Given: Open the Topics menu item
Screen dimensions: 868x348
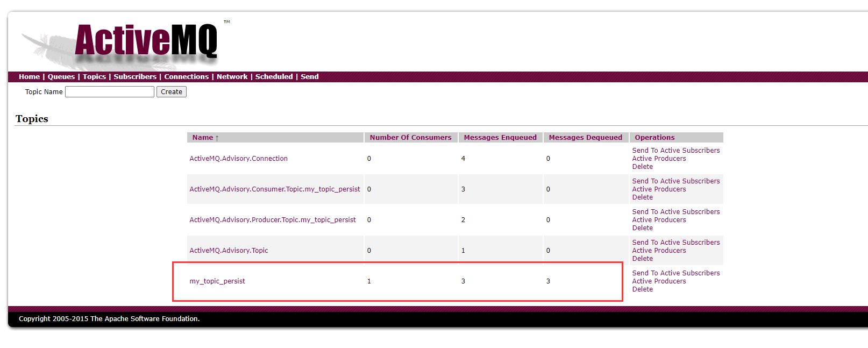Looking at the screenshot, I should pyautogui.click(x=94, y=77).
